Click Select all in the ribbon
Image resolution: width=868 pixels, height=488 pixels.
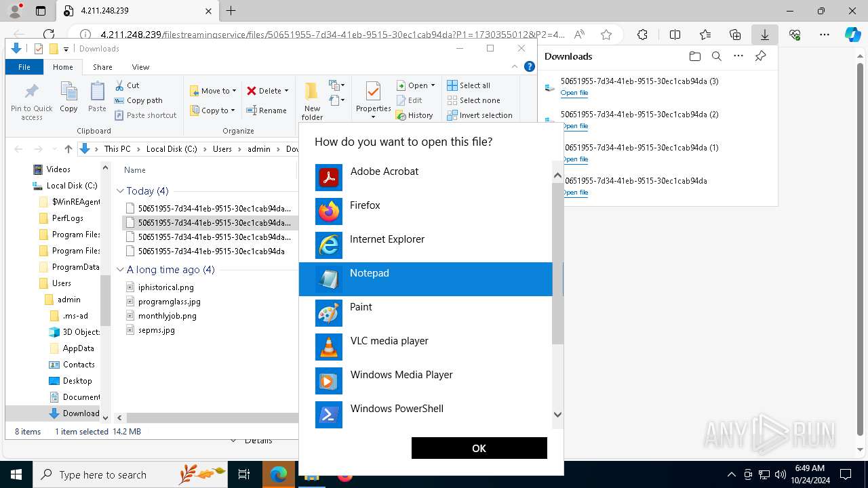tap(469, 85)
